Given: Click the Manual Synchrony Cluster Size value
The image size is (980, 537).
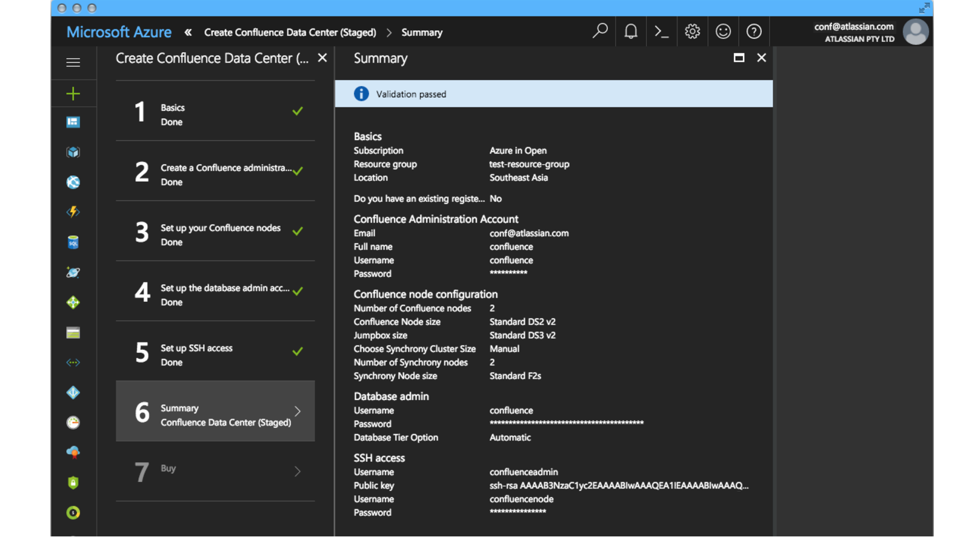Looking at the screenshot, I should (504, 349).
